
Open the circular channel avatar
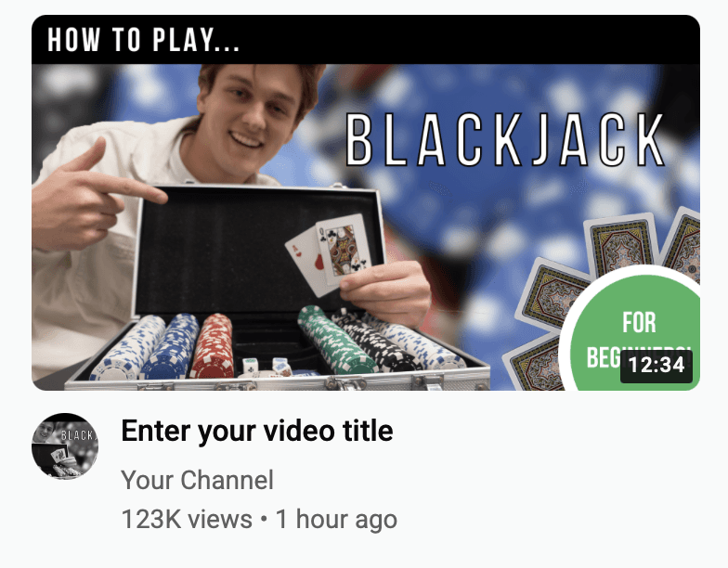click(65, 445)
